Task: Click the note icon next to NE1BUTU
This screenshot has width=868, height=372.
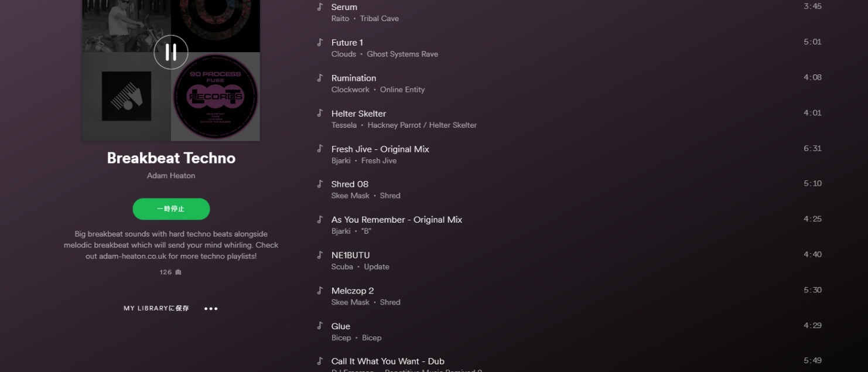Action: click(x=320, y=255)
